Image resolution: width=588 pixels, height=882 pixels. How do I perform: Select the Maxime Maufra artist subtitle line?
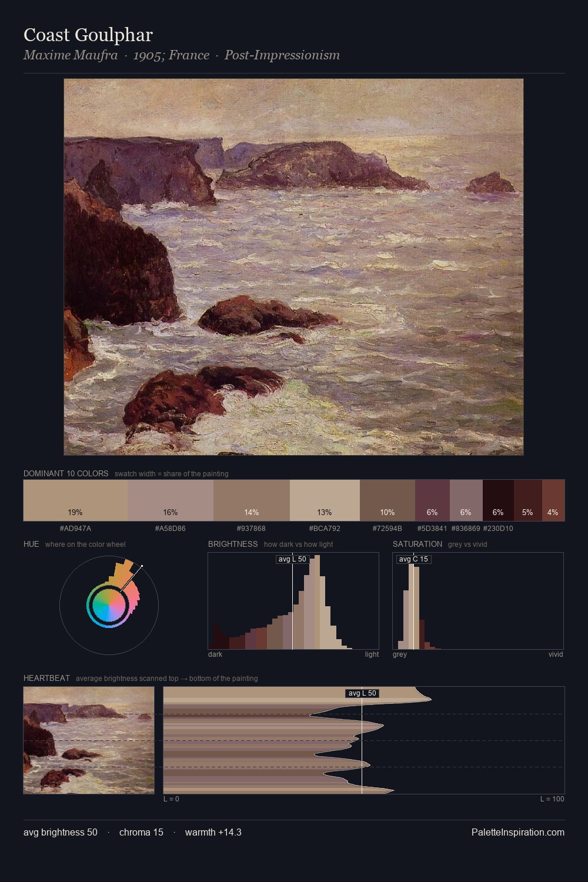(x=182, y=55)
